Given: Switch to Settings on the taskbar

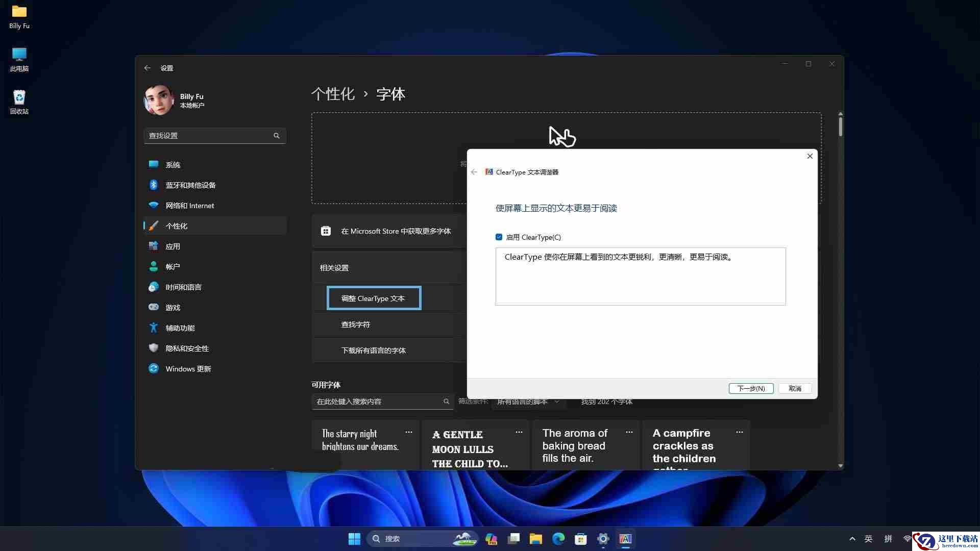Looking at the screenshot, I should (603, 539).
